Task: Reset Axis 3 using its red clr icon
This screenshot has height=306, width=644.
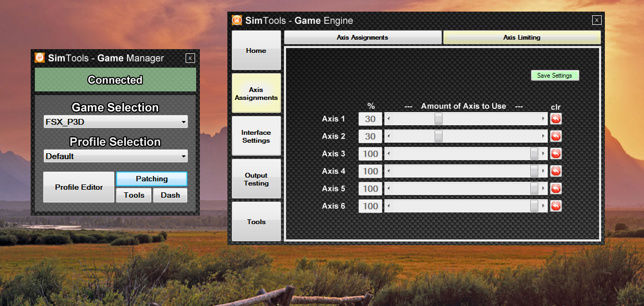Action: point(556,154)
